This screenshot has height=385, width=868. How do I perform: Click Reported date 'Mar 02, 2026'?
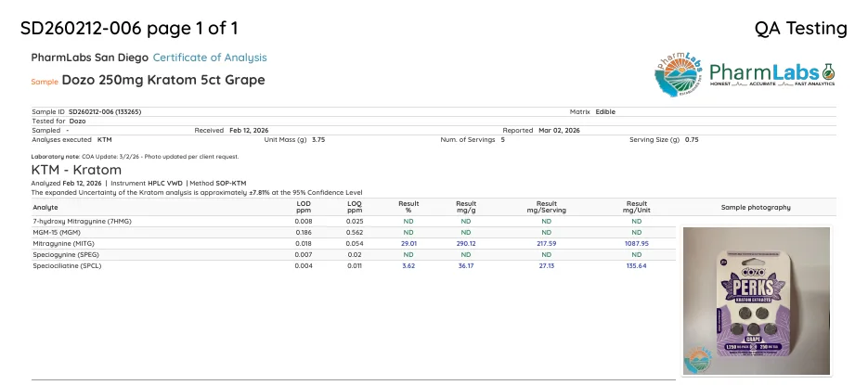pyautogui.click(x=559, y=131)
